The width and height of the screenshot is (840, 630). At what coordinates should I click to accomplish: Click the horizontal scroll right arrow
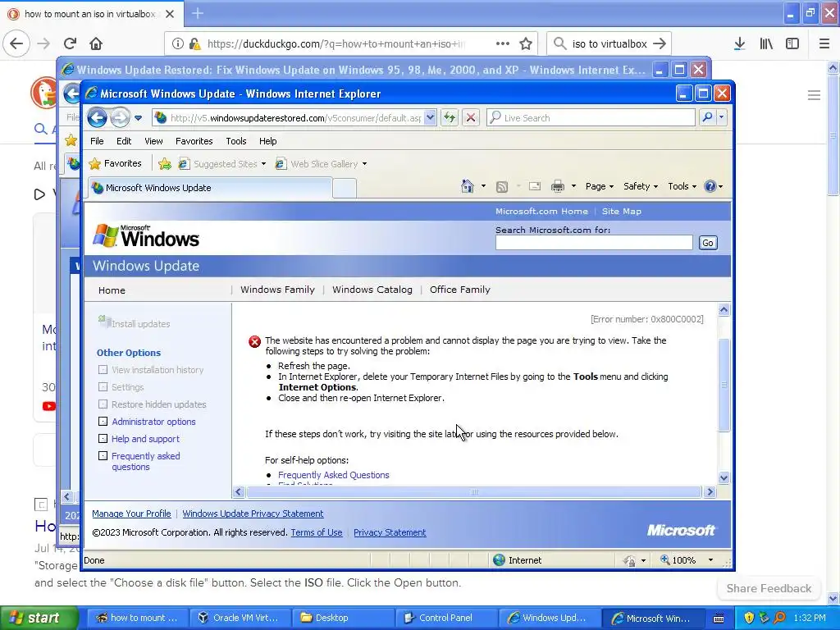[710, 492]
